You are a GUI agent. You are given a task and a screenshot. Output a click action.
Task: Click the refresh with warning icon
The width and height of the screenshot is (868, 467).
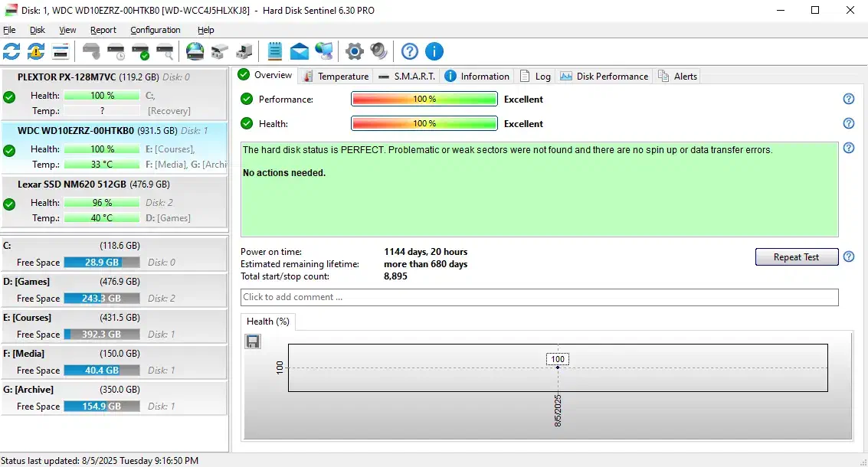point(36,51)
